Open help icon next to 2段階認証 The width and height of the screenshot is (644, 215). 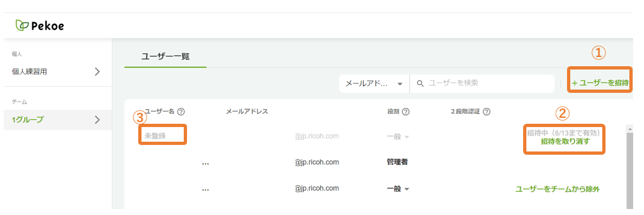tap(487, 111)
